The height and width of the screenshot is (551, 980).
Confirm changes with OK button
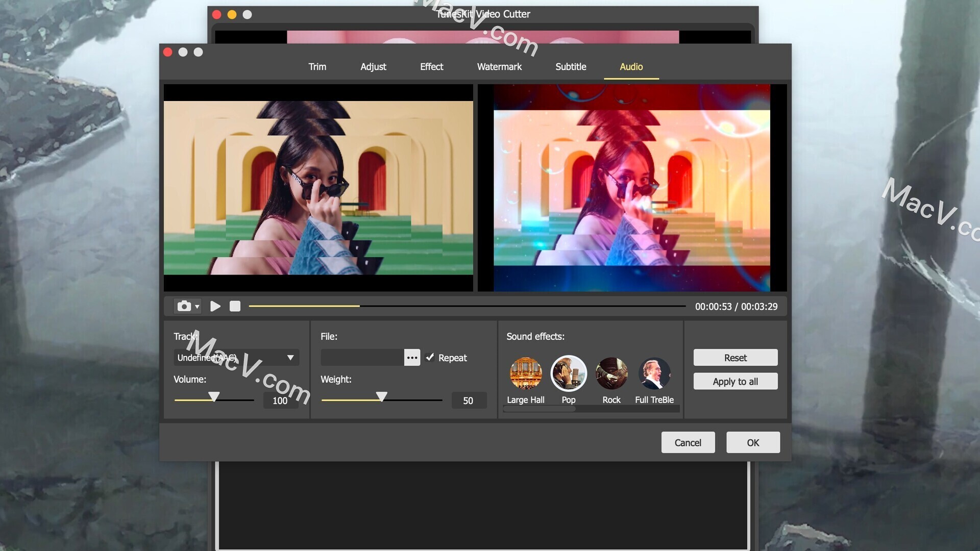pyautogui.click(x=753, y=442)
